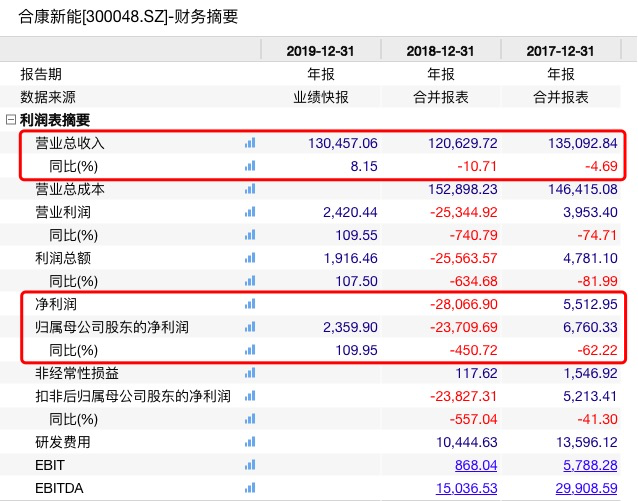Select the EBITDA row label
The width and height of the screenshot is (638, 501).
(59, 488)
